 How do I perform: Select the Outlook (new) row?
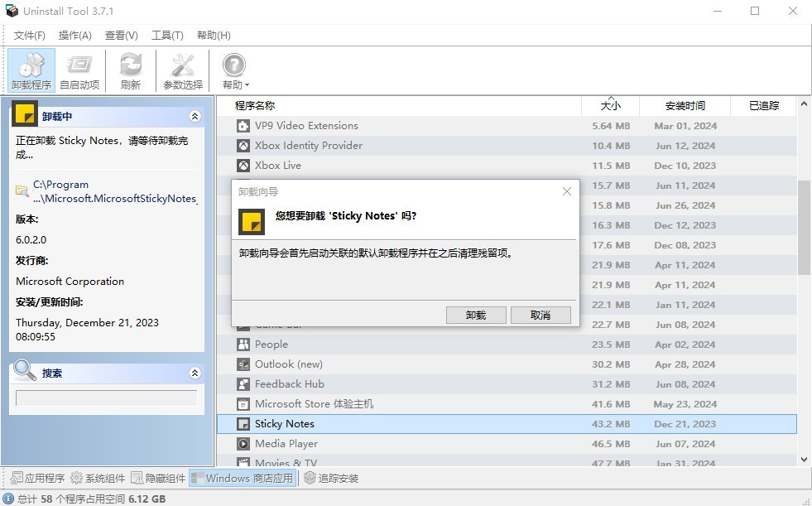click(x=507, y=364)
